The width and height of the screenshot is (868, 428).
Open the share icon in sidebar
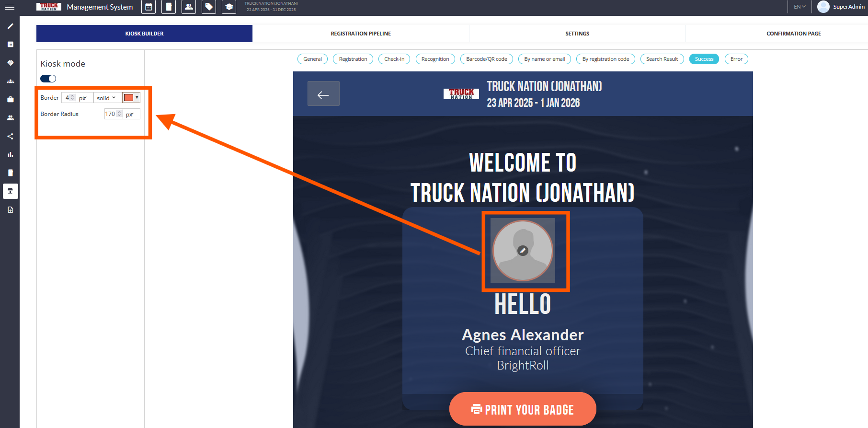pyautogui.click(x=10, y=137)
